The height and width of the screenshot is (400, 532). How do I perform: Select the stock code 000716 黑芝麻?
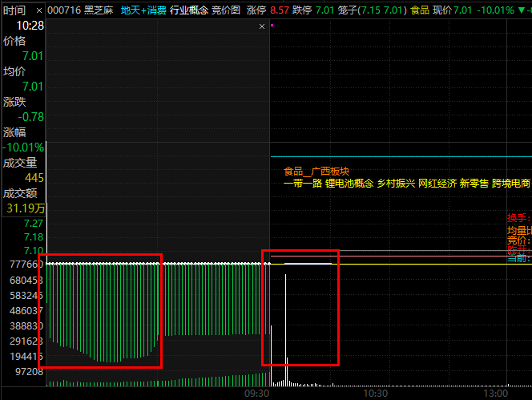(x=80, y=10)
